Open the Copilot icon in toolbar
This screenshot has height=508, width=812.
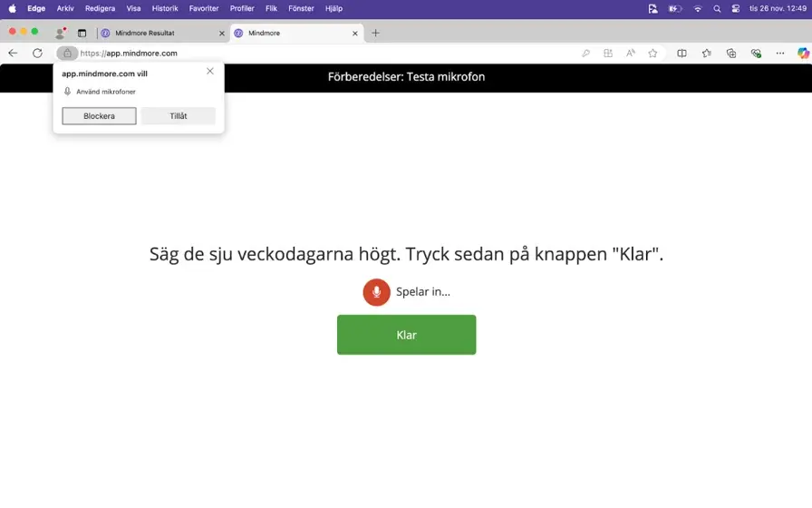(803, 54)
